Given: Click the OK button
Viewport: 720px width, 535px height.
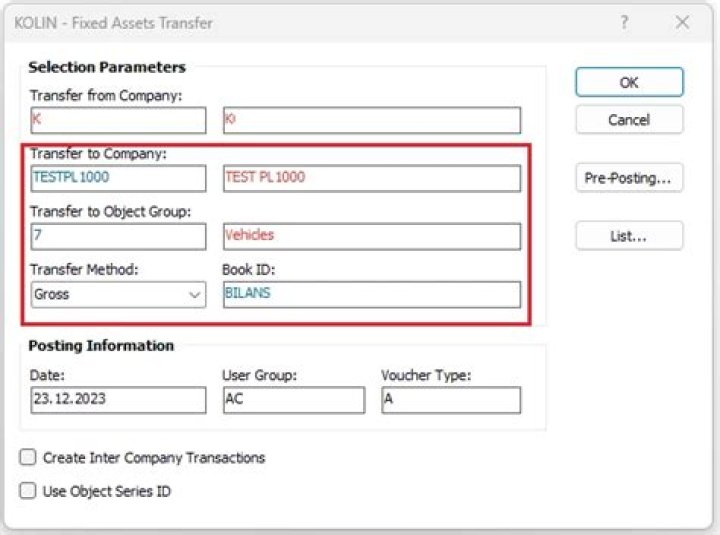Looking at the screenshot, I should (x=629, y=82).
